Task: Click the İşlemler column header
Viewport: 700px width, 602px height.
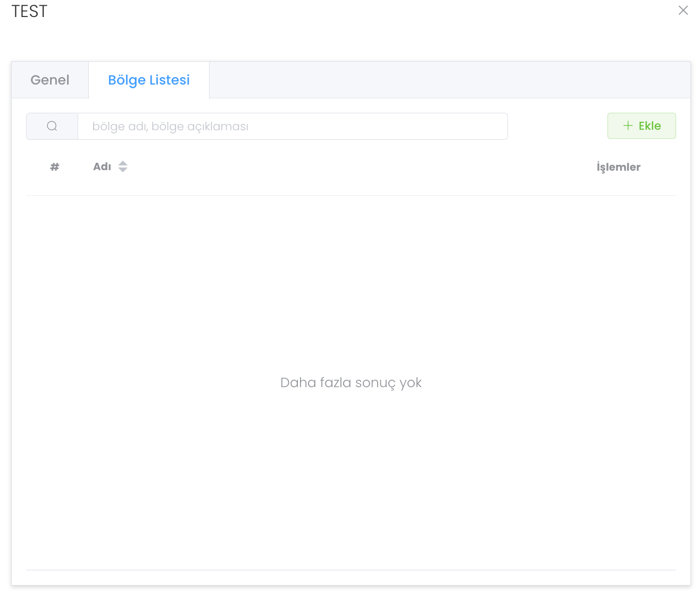Action: pos(618,167)
